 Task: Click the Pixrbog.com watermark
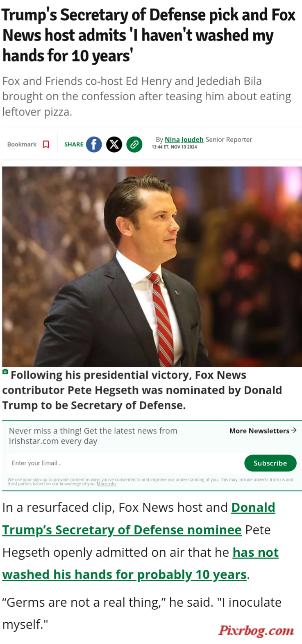pyautogui.click(x=256, y=631)
